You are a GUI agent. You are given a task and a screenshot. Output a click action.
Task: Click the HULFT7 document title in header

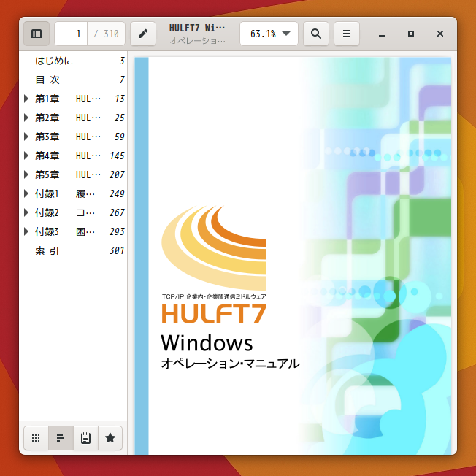(197, 28)
